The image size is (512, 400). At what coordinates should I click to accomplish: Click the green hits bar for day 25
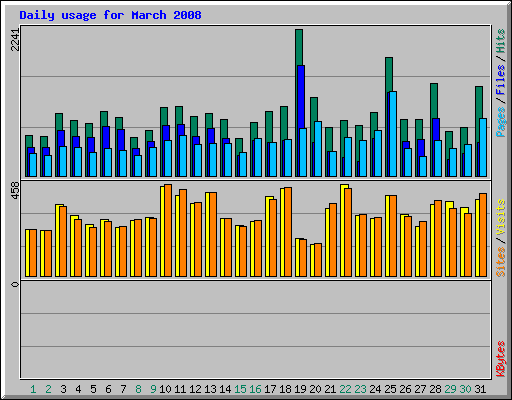pos(389,74)
